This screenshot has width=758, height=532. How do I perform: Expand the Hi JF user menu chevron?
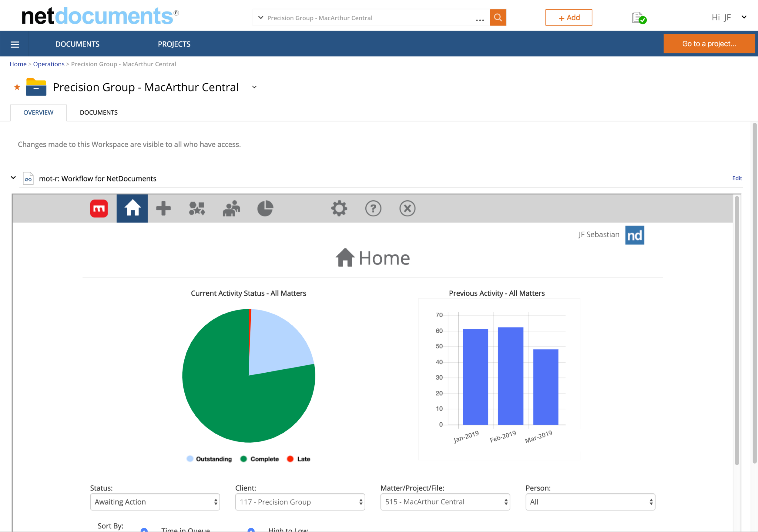tap(744, 17)
